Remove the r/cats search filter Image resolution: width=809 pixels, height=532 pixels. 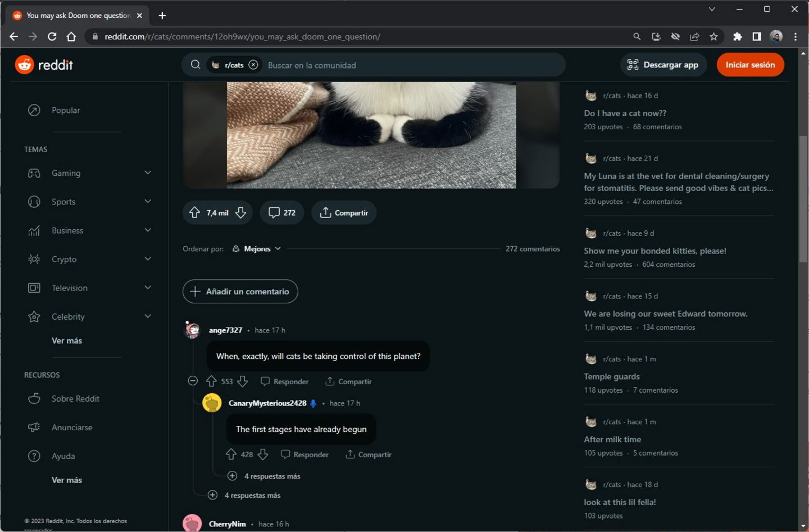[x=253, y=65]
